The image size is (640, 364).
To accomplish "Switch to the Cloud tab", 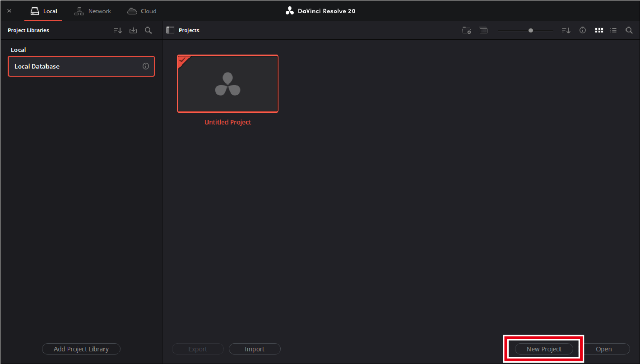I will coord(142,11).
